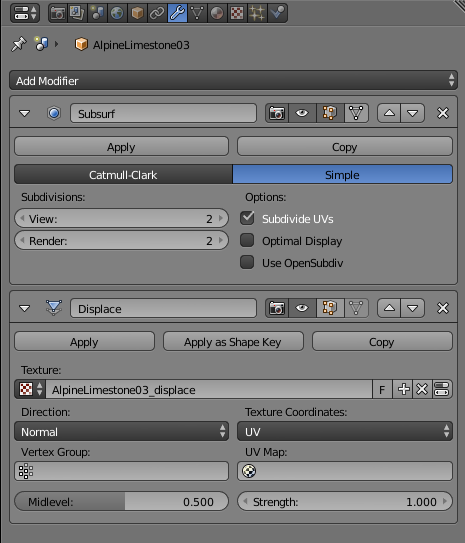
Task: Collapse the Subsurf modifier panel
Action: 25,113
